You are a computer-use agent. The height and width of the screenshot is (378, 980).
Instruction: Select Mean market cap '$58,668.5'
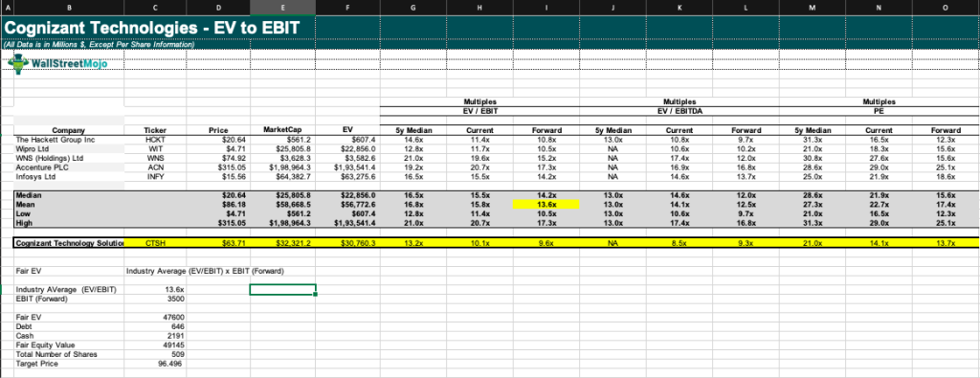tap(282, 204)
